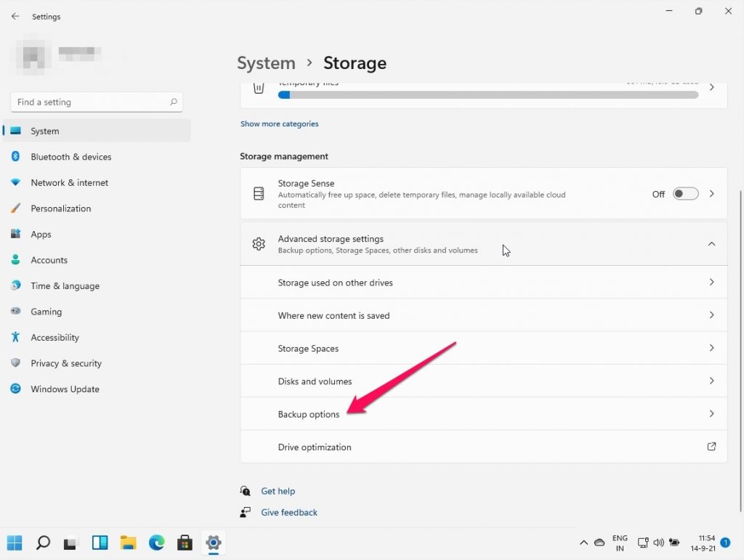Screen dimensions: 744x560
Task: Select Accessibility in the sidebar
Action: pos(54,337)
